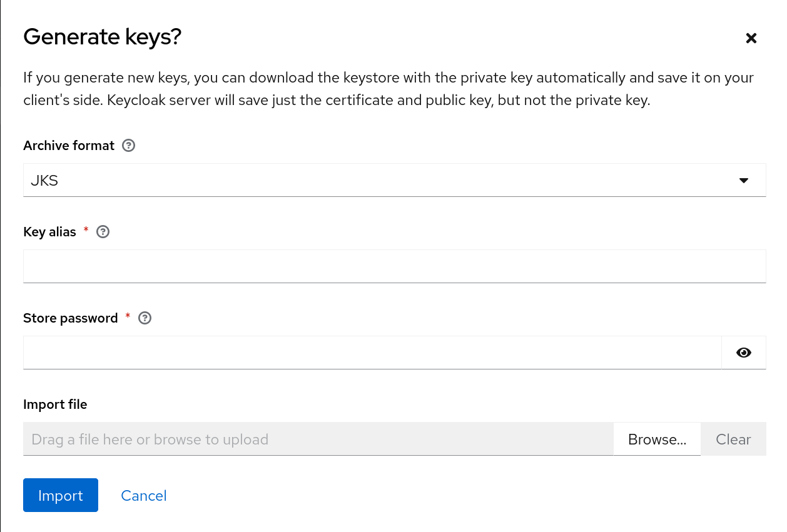The width and height of the screenshot is (787, 532).
Task: Show the store password with eye icon
Action: pyautogui.click(x=744, y=353)
